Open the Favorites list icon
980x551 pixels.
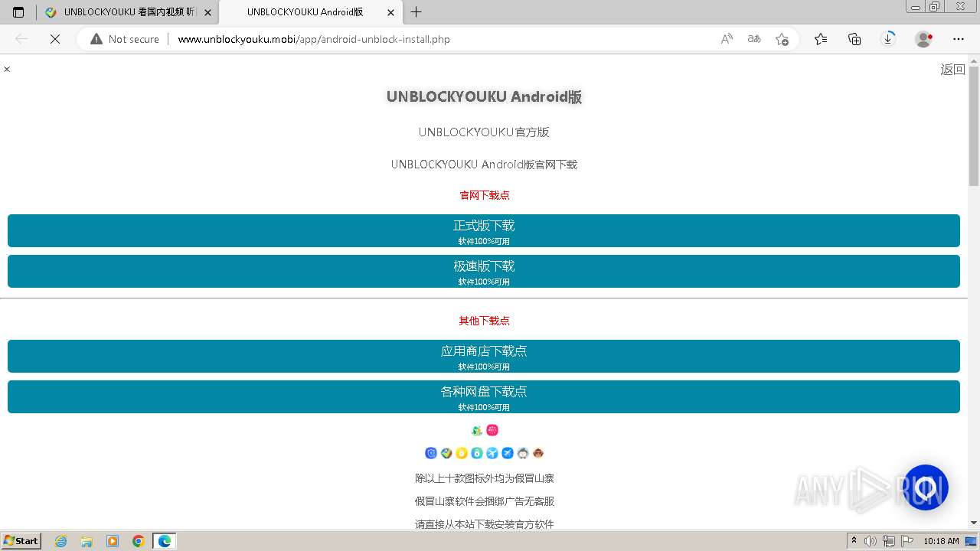(x=821, y=39)
